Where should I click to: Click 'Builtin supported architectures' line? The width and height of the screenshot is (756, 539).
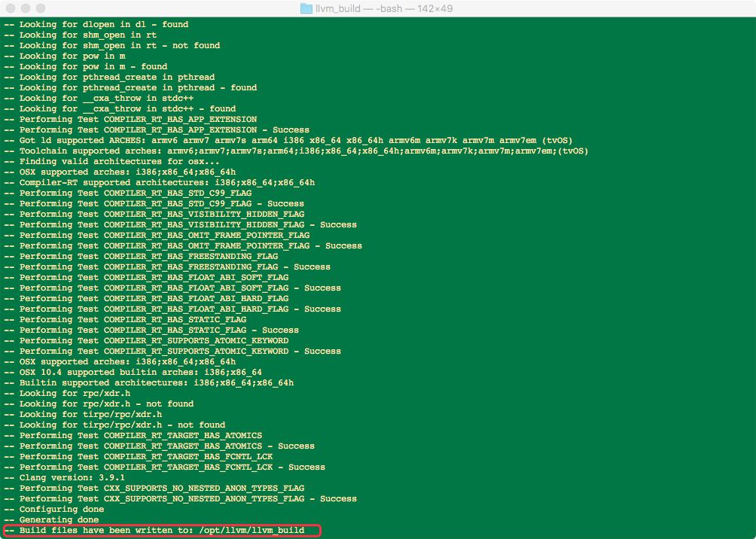pyautogui.click(x=149, y=383)
